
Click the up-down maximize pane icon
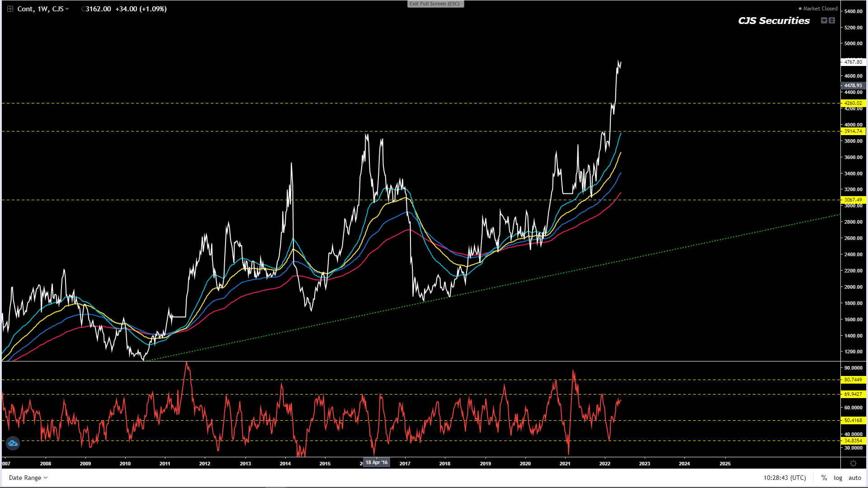tap(832, 20)
